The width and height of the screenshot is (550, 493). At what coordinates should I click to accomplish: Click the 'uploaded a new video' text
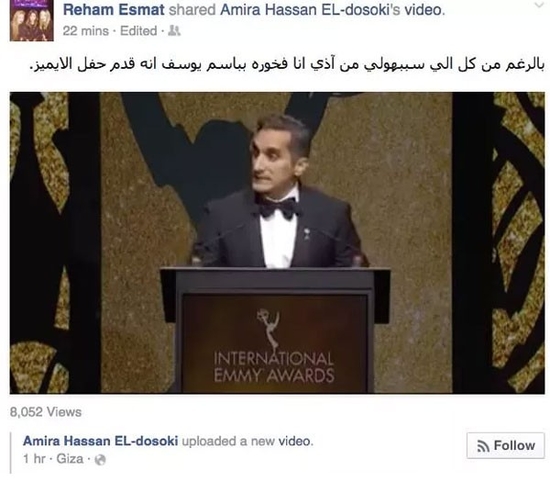(247, 441)
